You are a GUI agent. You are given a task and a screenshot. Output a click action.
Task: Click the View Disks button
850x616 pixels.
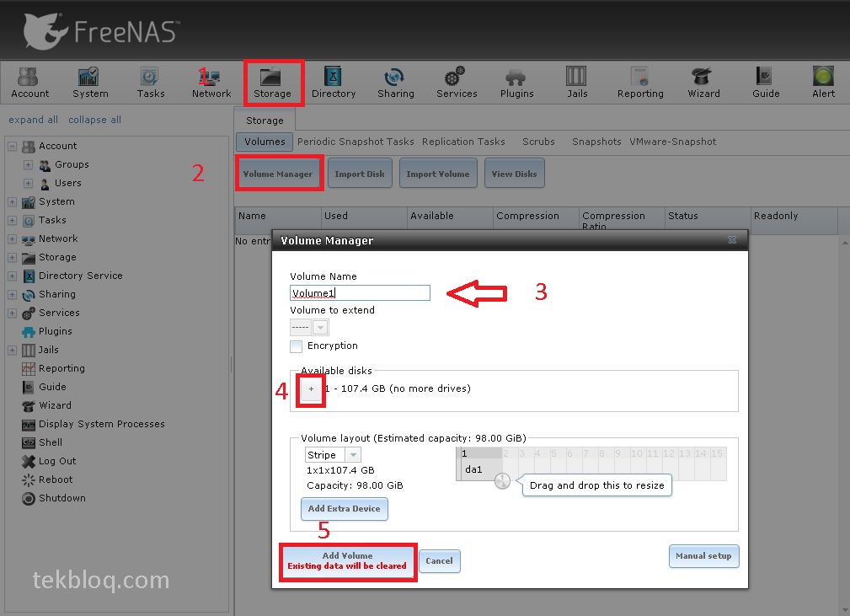pyautogui.click(x=515, y=174)
